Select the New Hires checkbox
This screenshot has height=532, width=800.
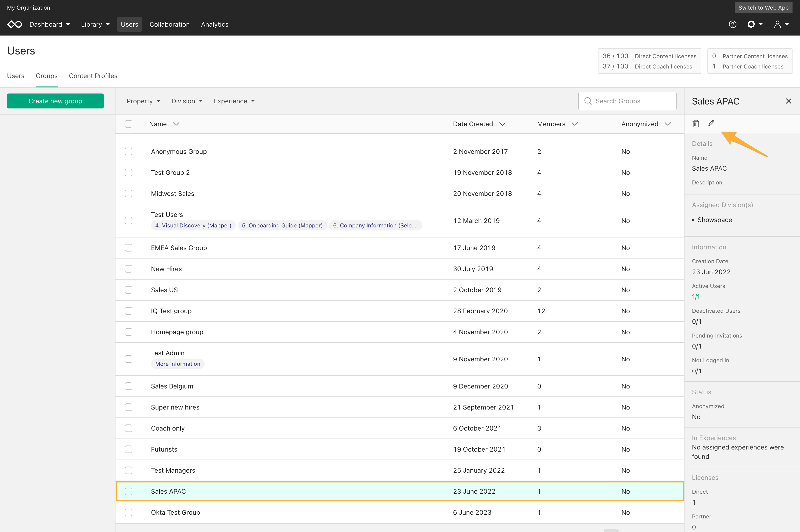[129, 269]
